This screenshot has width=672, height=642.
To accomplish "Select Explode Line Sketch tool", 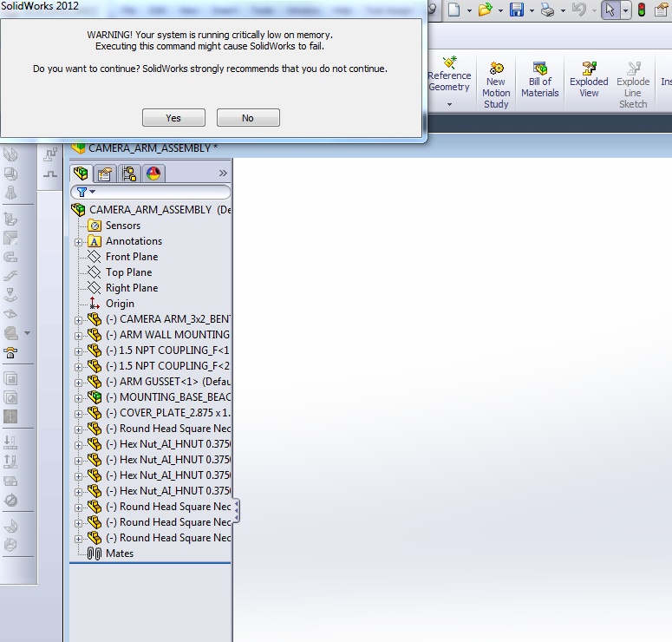I will [x=633, y=85].
